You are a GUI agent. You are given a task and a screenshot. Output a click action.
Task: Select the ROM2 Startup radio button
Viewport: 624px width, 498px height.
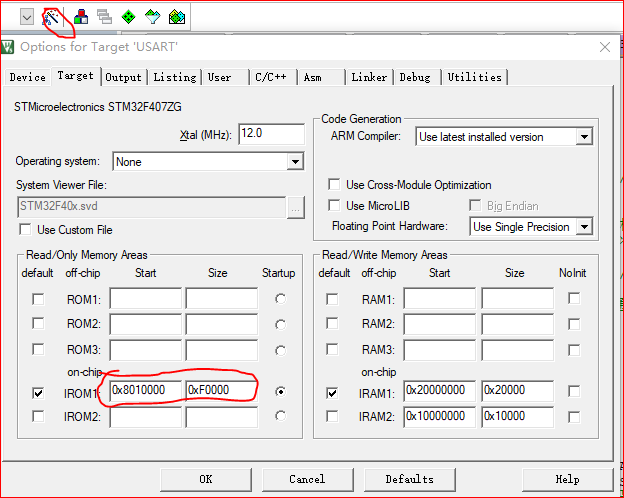point(281,325)
